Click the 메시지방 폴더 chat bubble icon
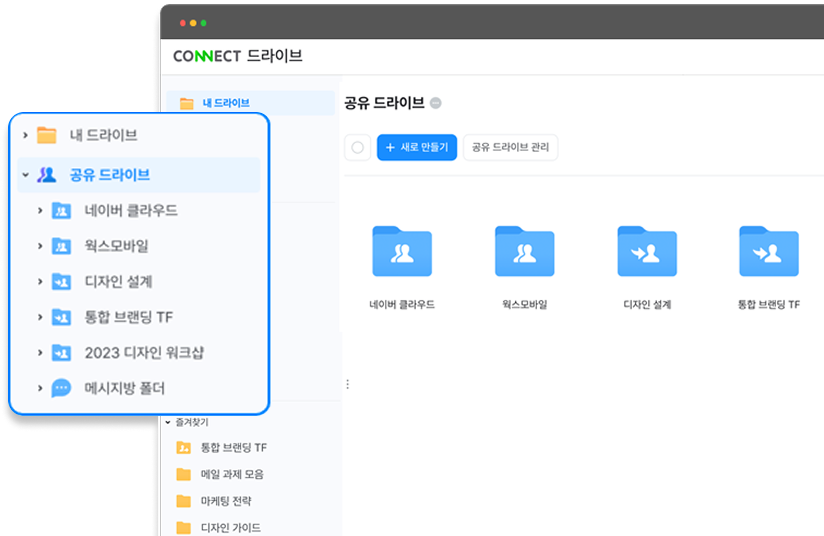 click(61, 388)
